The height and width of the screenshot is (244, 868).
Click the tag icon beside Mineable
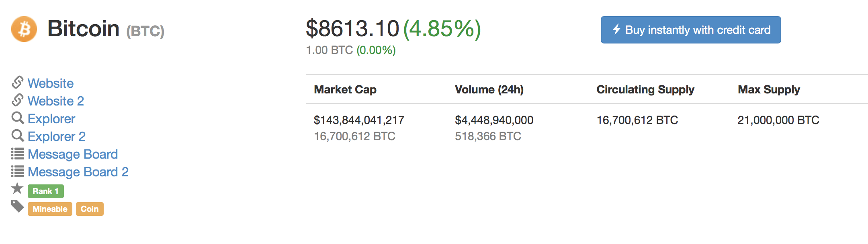pyautogui.click(x=18, y=206)
